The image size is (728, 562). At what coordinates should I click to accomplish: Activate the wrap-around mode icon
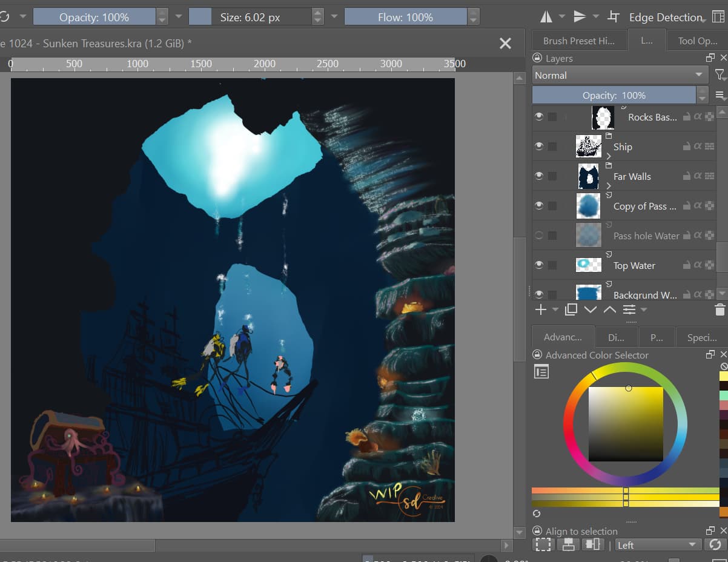[x=614, y=17]
